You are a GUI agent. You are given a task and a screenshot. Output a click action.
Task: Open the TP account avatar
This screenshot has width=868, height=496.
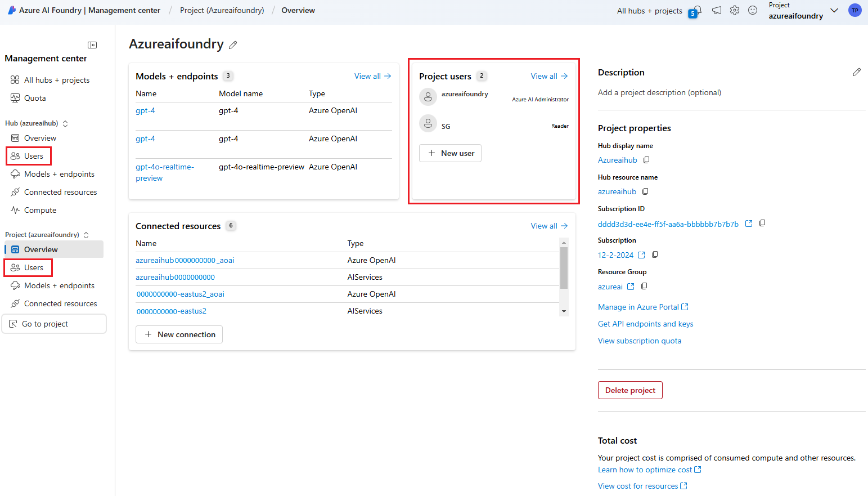pyautogui.click(x=855, y=10)
